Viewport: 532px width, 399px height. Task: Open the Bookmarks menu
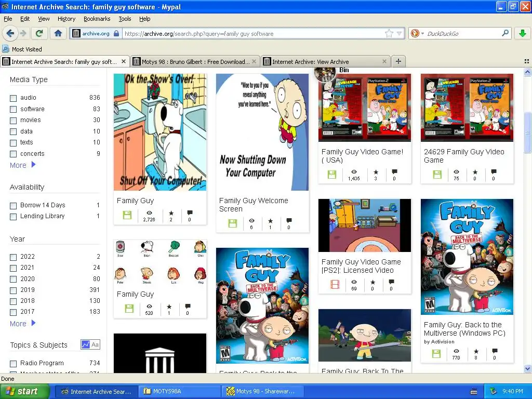[x=97, y=19]
